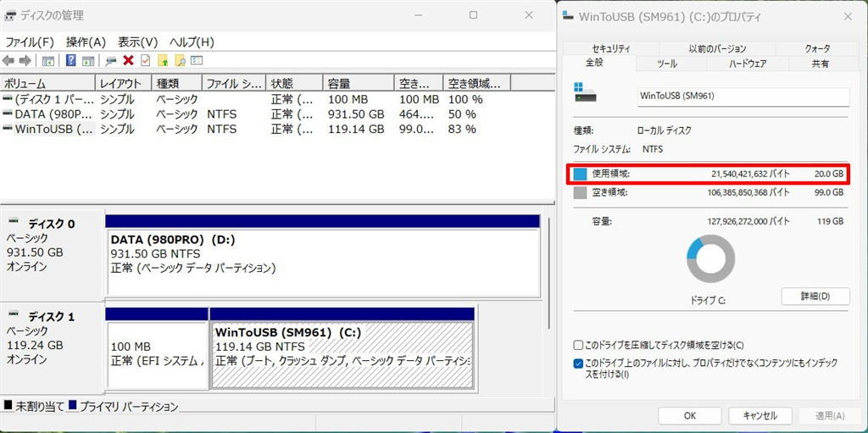Click the folder with green arrow icon
This screenshot has height=433, width=868.
coord(163,60)
